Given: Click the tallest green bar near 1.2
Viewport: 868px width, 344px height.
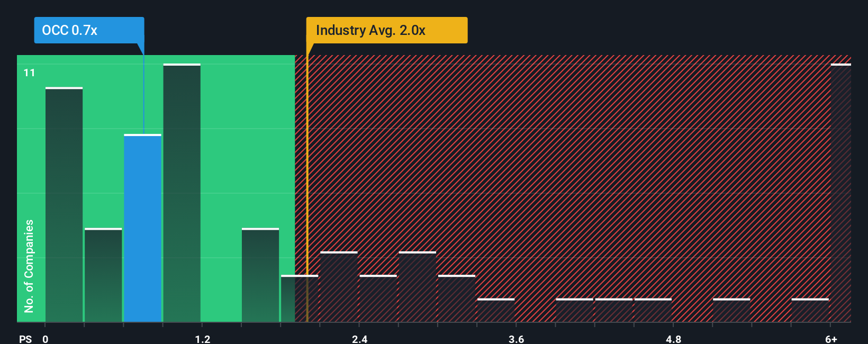Looking at the screenshot, I should pyautogui.click(x=182, y=193).
